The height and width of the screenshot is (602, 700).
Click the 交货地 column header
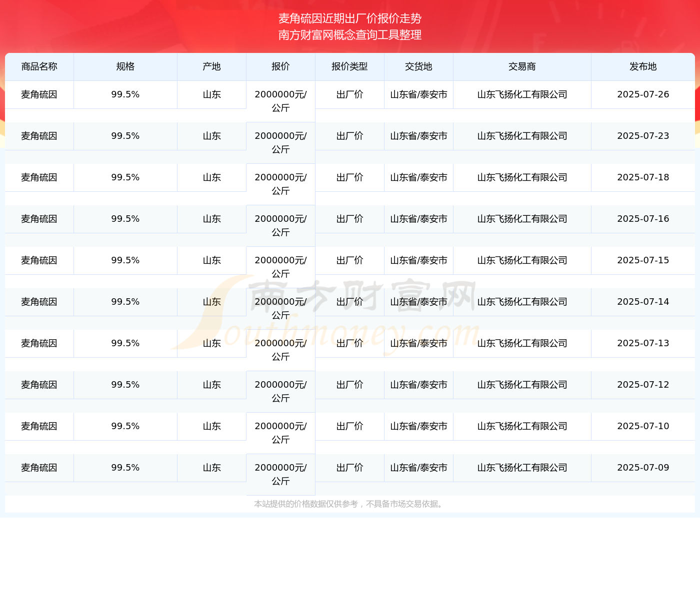(418, 66)
